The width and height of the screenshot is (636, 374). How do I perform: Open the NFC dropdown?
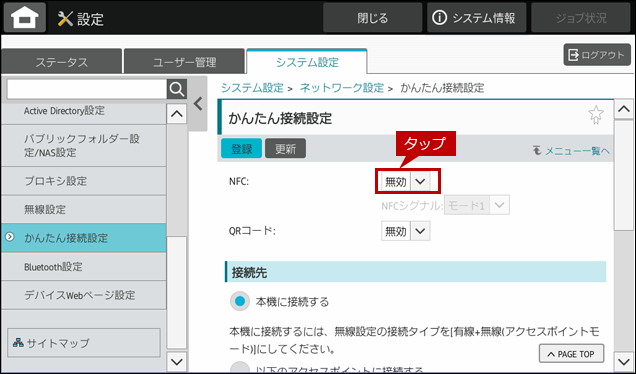[406, 181]
